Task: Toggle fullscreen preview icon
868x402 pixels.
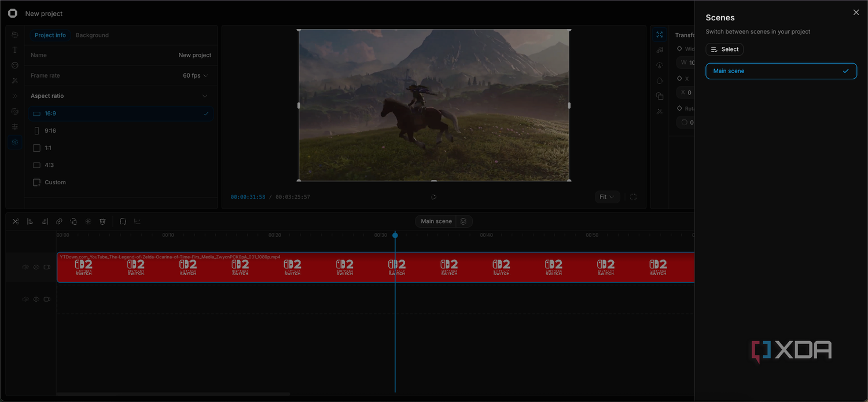Action: (x=633, y=197)
